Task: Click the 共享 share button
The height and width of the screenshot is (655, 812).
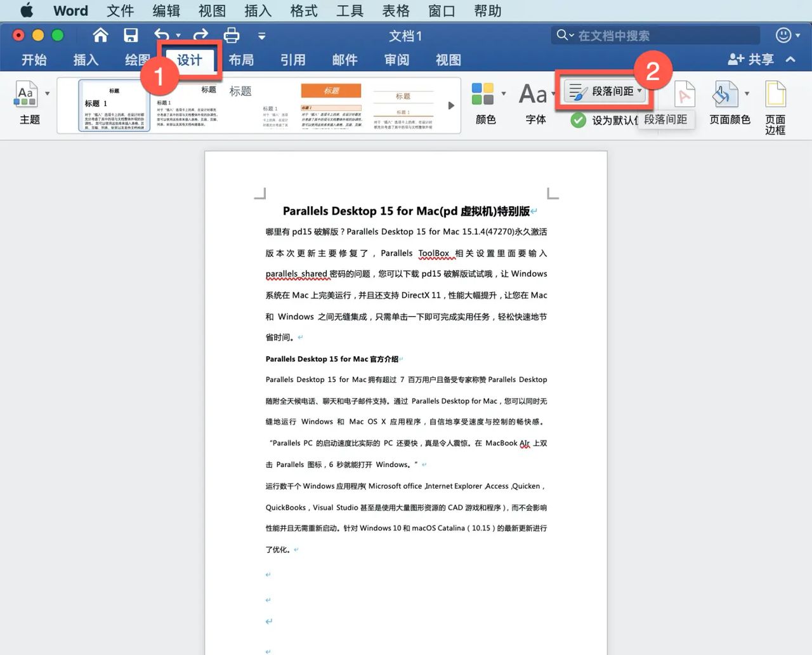Action: point(751,60)
